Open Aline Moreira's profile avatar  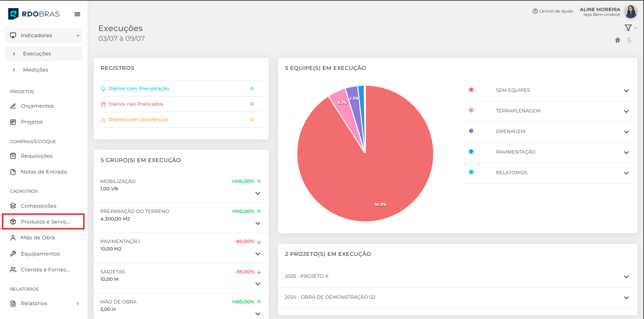pyautogui.click(x=630, y=12)
